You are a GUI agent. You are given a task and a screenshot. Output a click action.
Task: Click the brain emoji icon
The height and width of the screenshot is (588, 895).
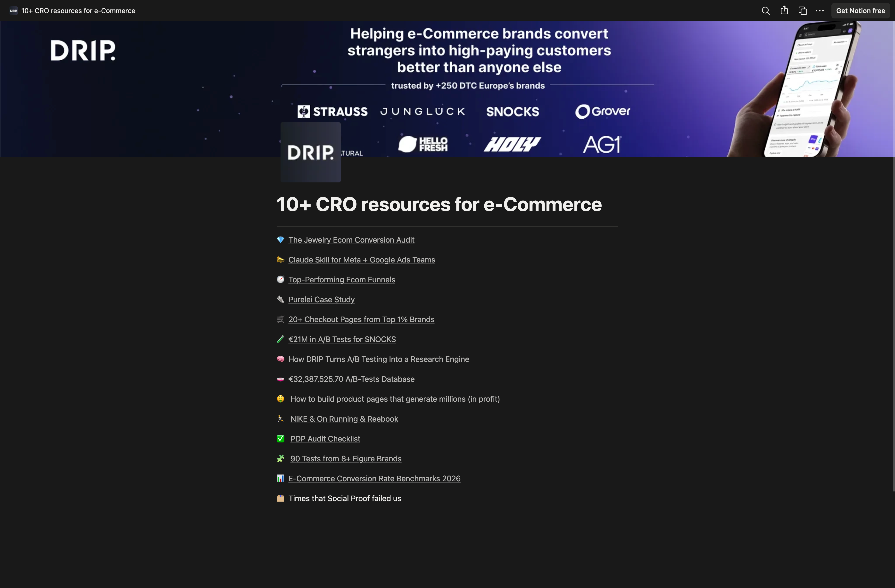281,359
